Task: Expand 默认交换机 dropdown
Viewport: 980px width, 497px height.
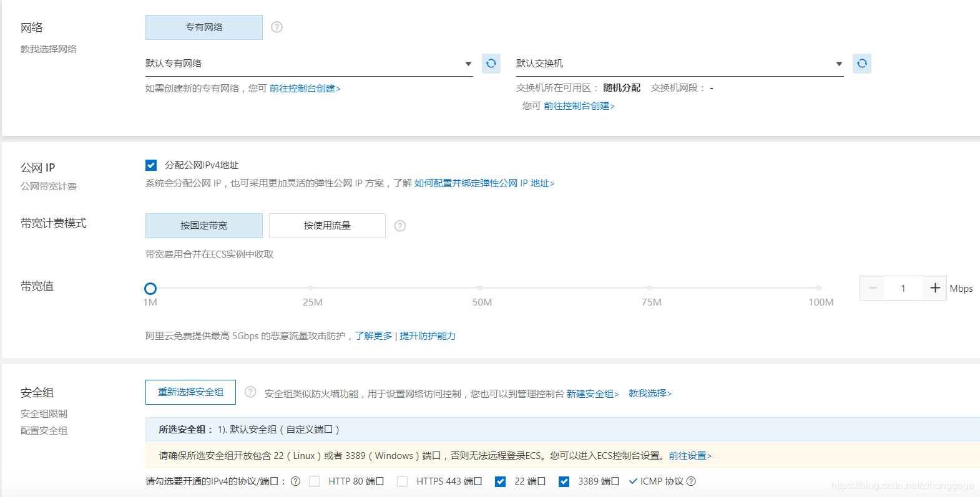Action: coord(680,64)
